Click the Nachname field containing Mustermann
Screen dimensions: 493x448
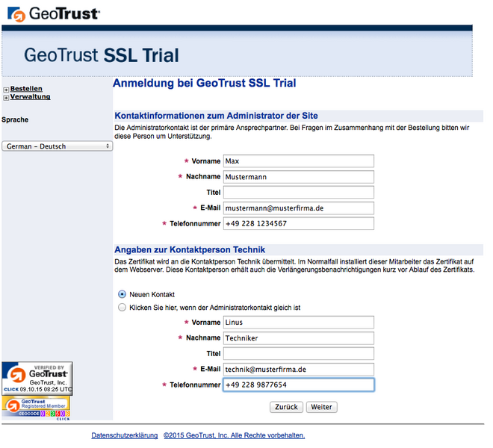pos(298,177)
